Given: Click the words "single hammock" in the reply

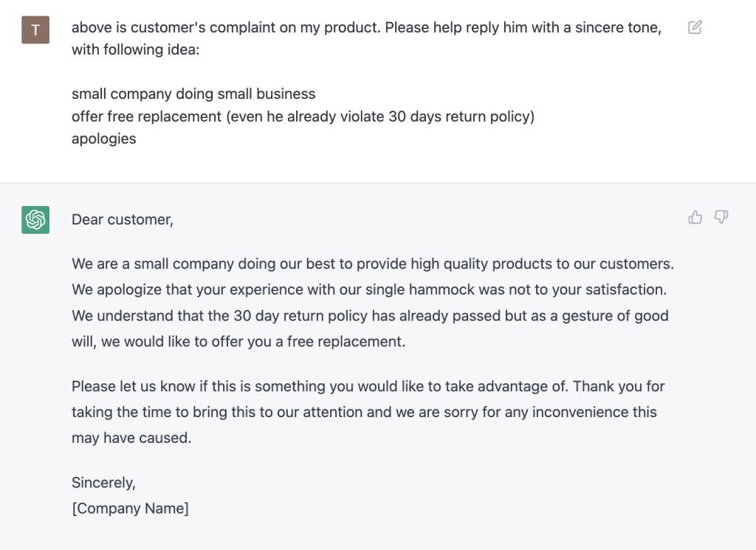Looking at the screenshot, I should tap(427, 289).
